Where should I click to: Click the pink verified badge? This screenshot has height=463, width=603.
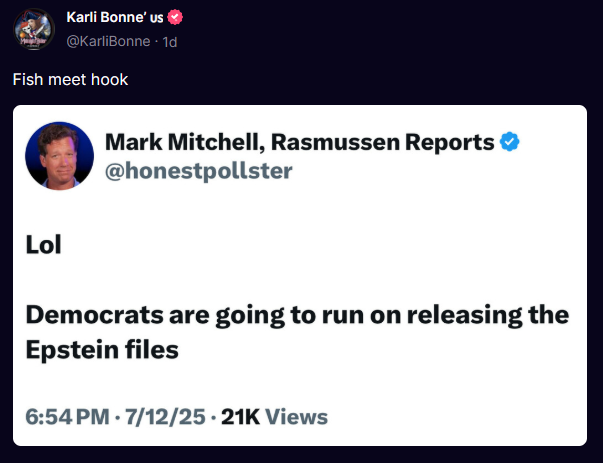(x=175, y=17)
